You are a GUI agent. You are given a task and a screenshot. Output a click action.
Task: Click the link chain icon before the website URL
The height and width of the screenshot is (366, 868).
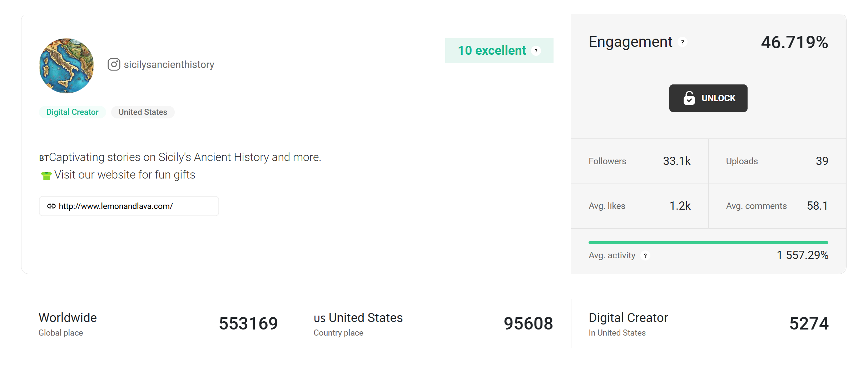pos(51,206)
